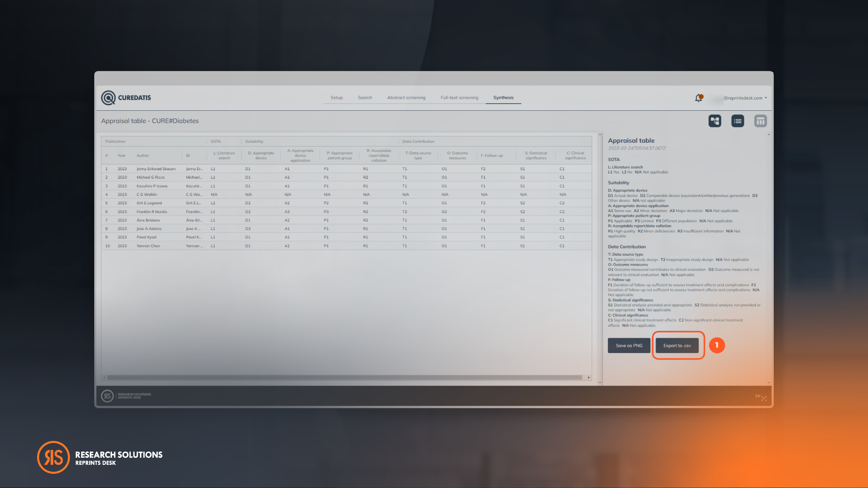Screen dimensions: 868x488
Task: Switch to the diagram layout view icon
Action: click(x=715, y=121)
